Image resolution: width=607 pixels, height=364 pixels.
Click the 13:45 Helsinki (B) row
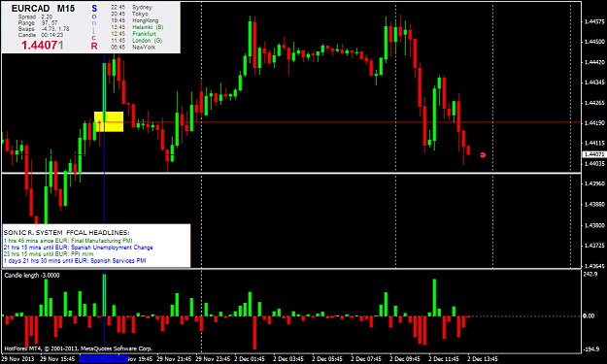[x=137, y=27]
